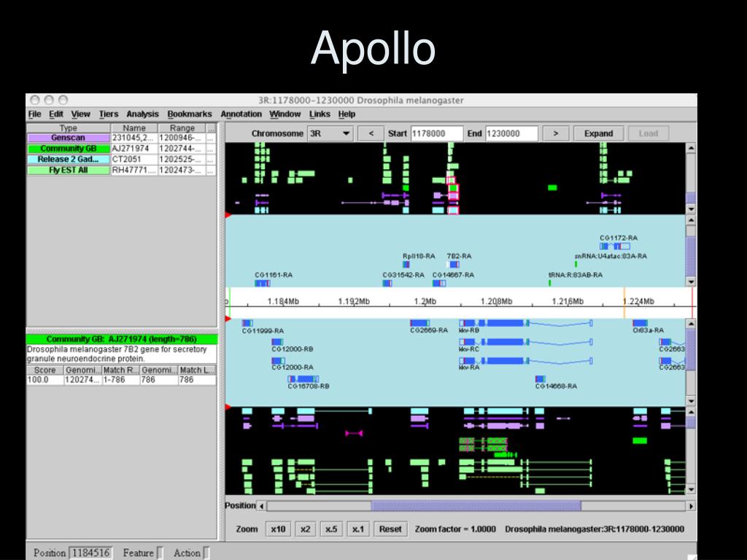Click the x10 zoom button
The height and width of the screenshot is (560, 747).
coord(278,529)
